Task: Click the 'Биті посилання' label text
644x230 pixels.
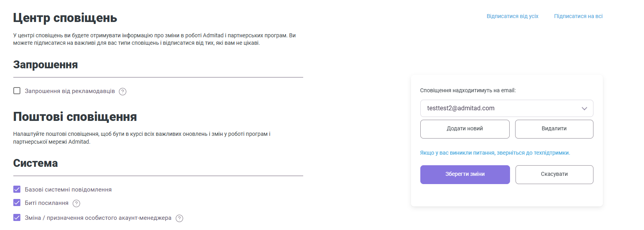Action: 47,203
